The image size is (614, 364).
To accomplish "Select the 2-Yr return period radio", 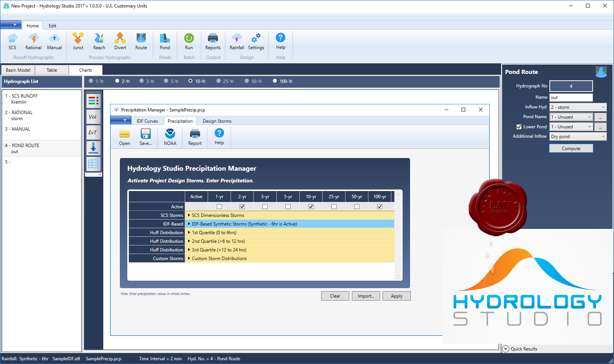I will (x=117, y=81).
